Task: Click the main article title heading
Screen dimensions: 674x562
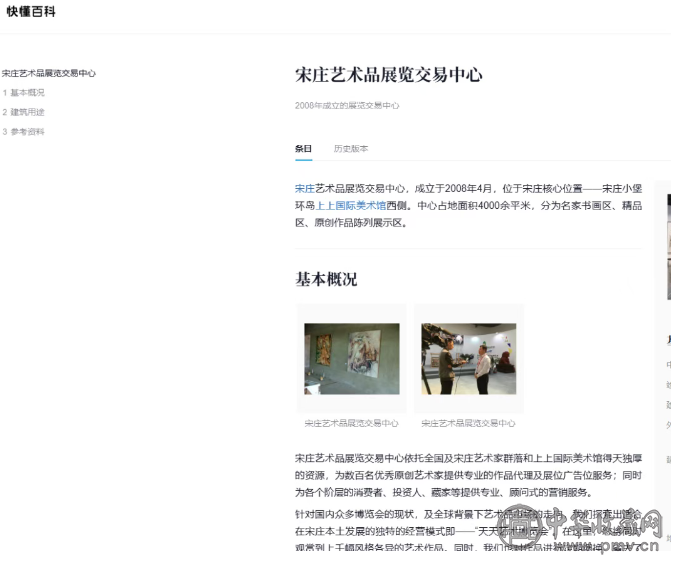Action: [388, 75]
